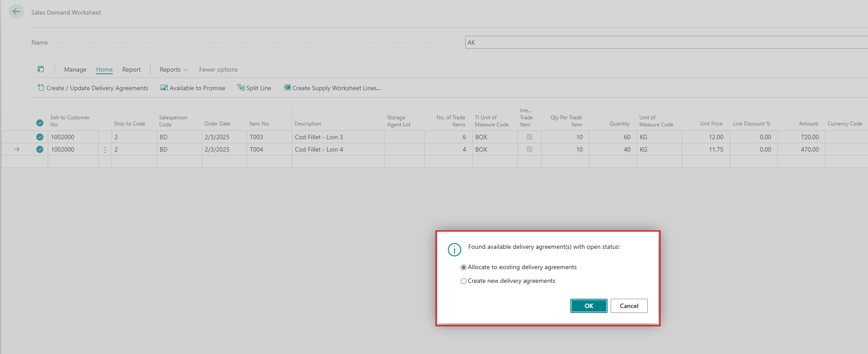Select Allocate to existing delivery agreements

pyautogui.click(x=463, y=267)
